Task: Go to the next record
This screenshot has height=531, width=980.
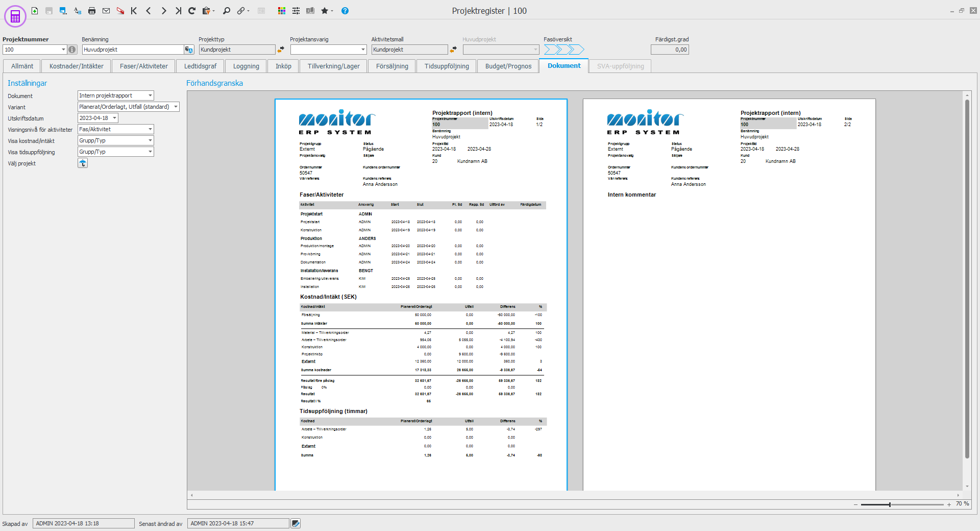Action: point(163,11)
